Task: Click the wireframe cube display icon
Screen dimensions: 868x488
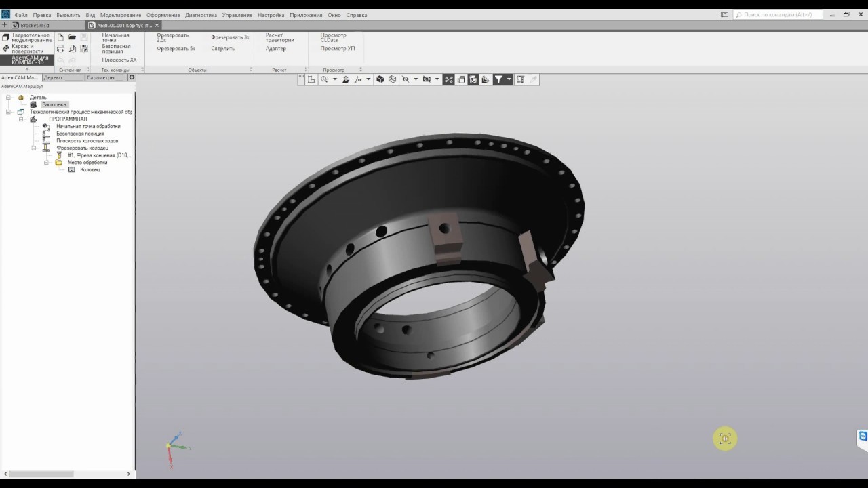Action: (392, 79)
